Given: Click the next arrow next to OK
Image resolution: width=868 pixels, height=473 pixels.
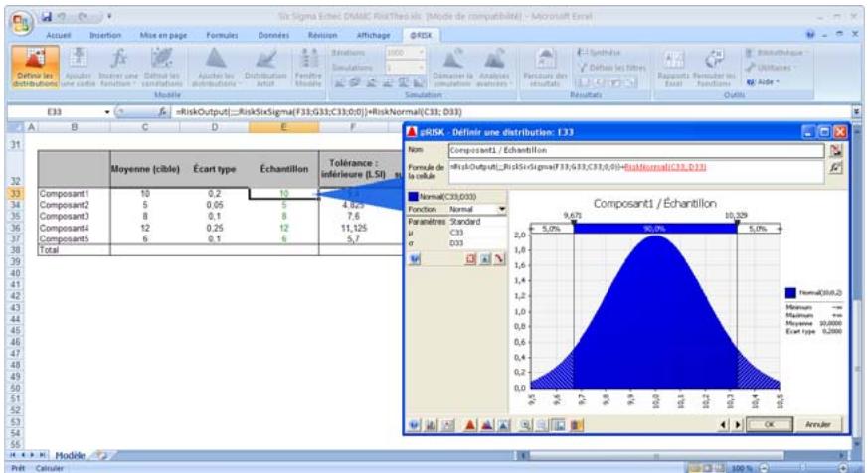Looking at the screenshot, I should coord(738,425).
